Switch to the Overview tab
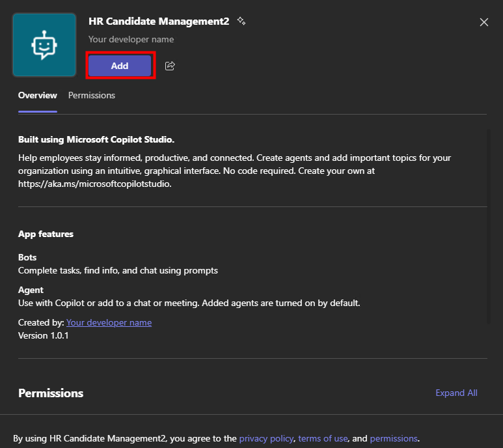This screenshot has width=503, height=448. 38,95
